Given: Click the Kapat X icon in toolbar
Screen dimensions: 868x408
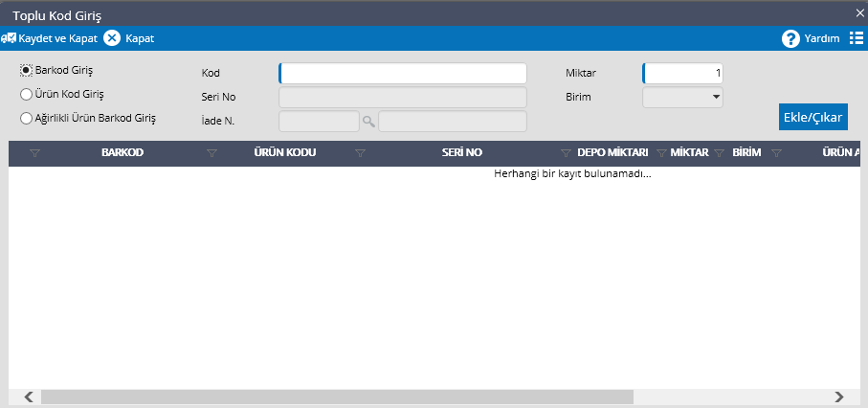Looking at the screenshot, I should (x=112, y=38).
